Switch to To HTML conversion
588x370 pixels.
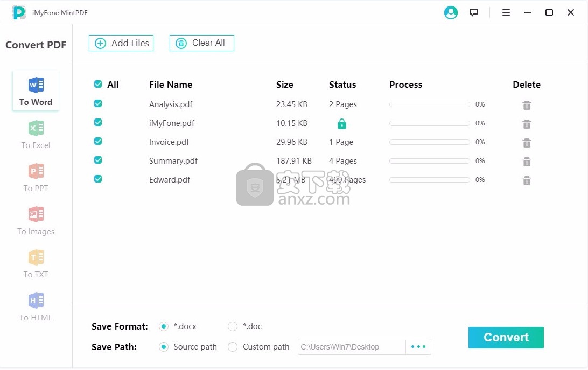pyautogui.click(x=36, y=307)
